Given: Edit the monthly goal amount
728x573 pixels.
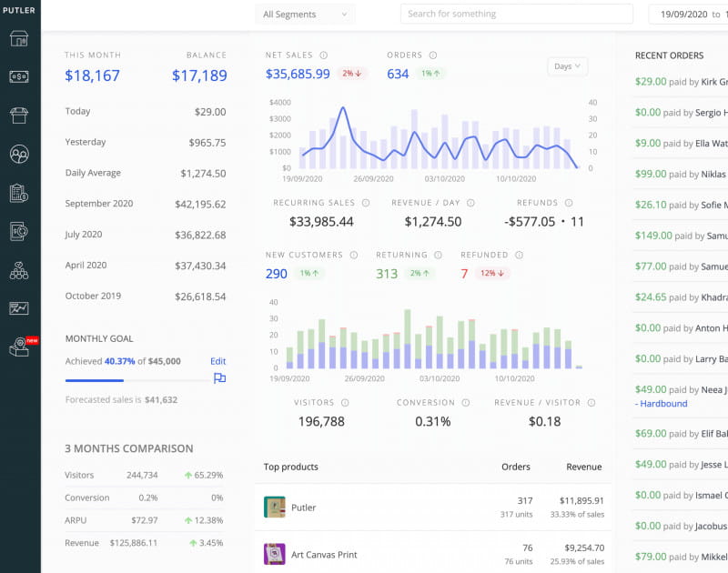Looking at the screenshot, I should pos(218,361).
